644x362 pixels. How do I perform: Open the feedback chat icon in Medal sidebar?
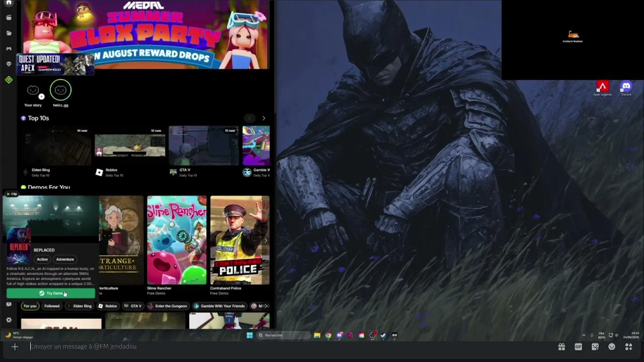click(x=9, y=304)
